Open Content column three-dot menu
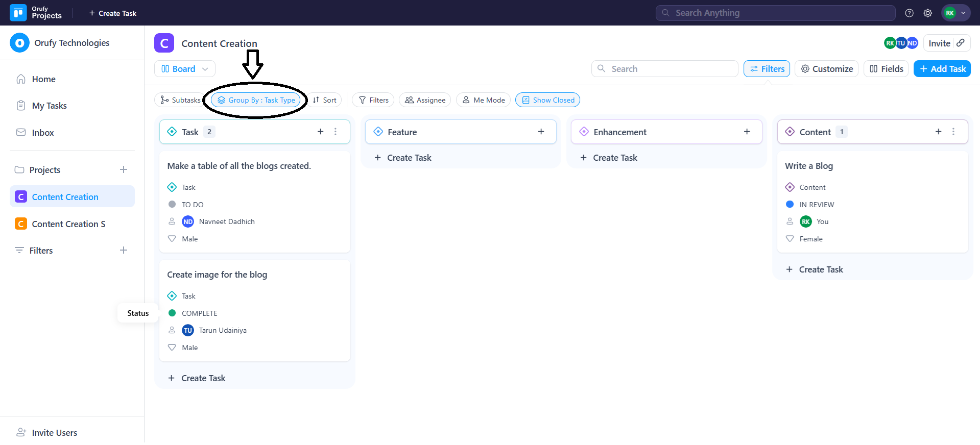 click(x=953, y=132)
